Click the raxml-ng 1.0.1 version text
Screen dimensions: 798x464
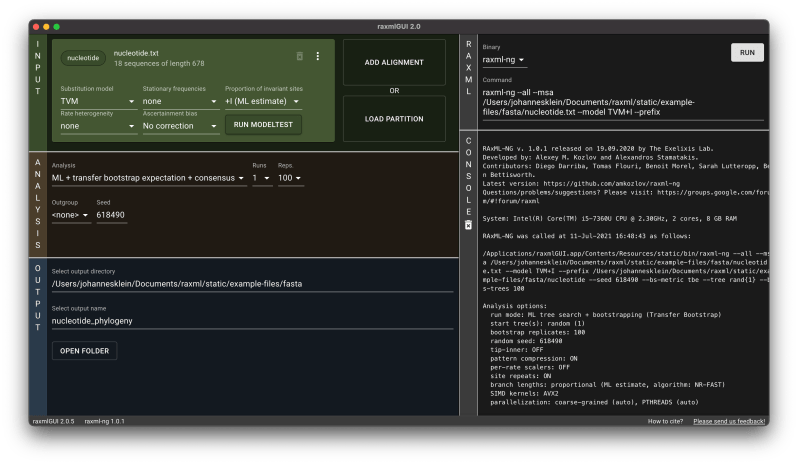point(104,421)
